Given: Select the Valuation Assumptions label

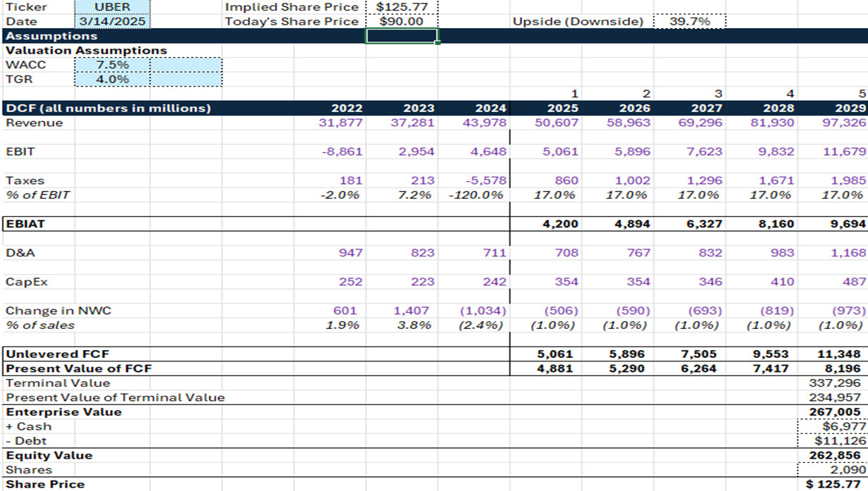Looking at the screenshot, I should point(86,51).
